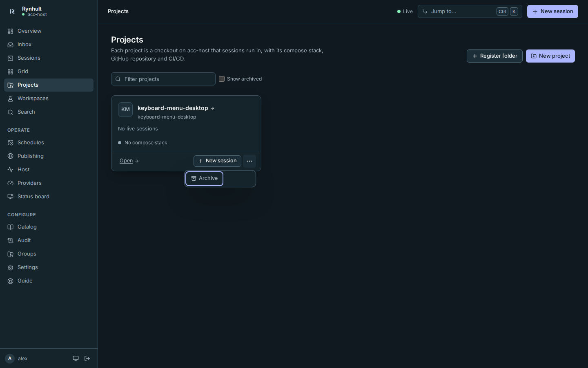The image size is (588, 368).
Task: Open the Inbox in sidebar
Action: [49, 45]
